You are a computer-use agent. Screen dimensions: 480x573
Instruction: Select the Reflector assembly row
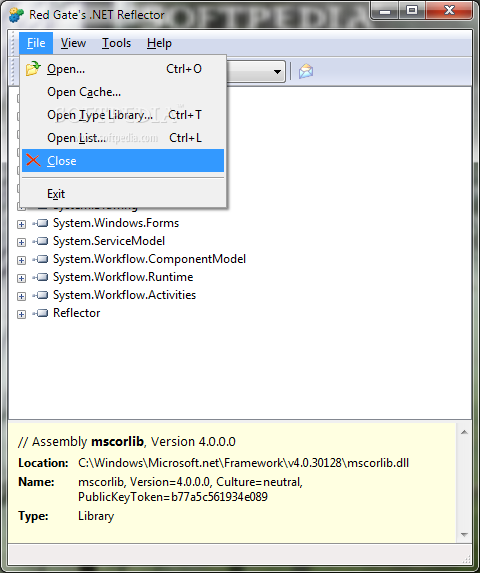pyautogui.click(x=76, y=313)
